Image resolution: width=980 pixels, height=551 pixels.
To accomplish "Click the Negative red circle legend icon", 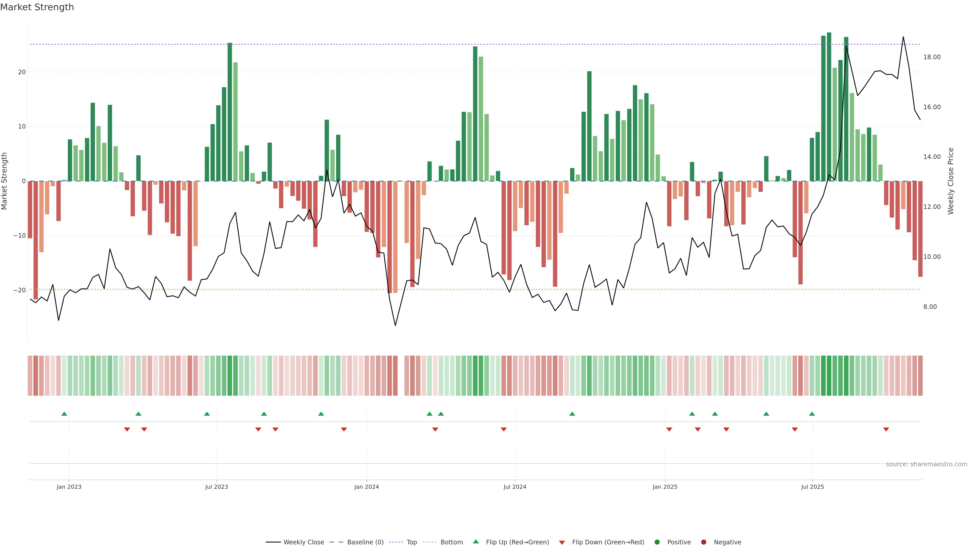I will point(703,542).
